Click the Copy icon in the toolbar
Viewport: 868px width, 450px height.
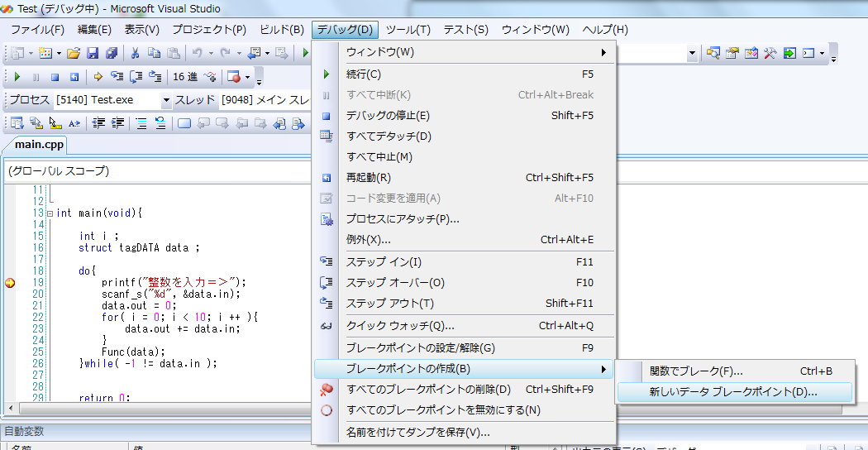(x=154, y=53)
